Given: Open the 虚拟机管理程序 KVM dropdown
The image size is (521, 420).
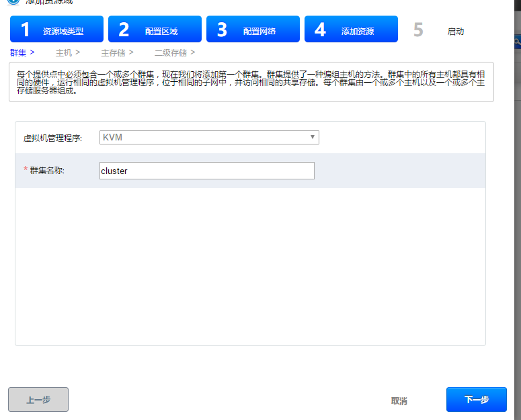Looking at the screenshot, I should (x=209, y=137).
